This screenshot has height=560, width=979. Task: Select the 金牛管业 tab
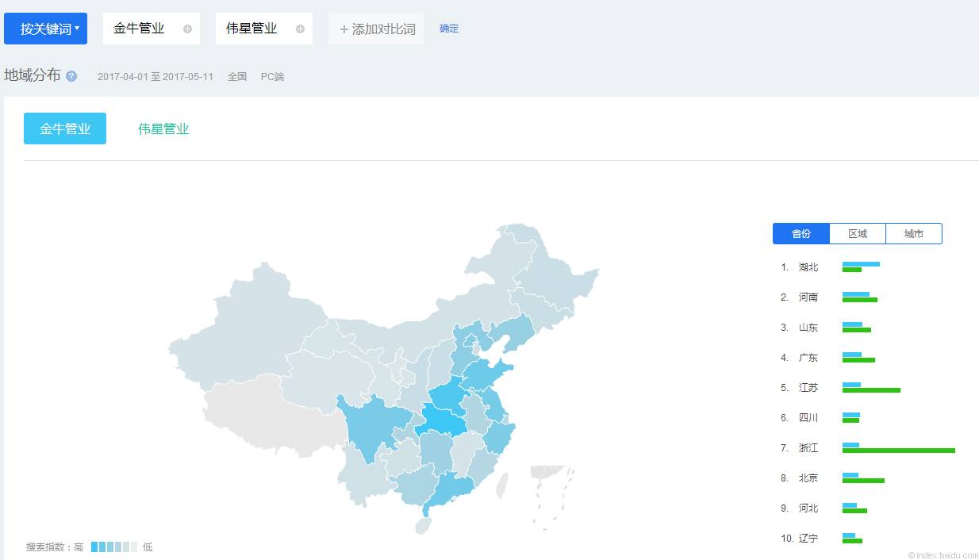click(x=65, y=128)
